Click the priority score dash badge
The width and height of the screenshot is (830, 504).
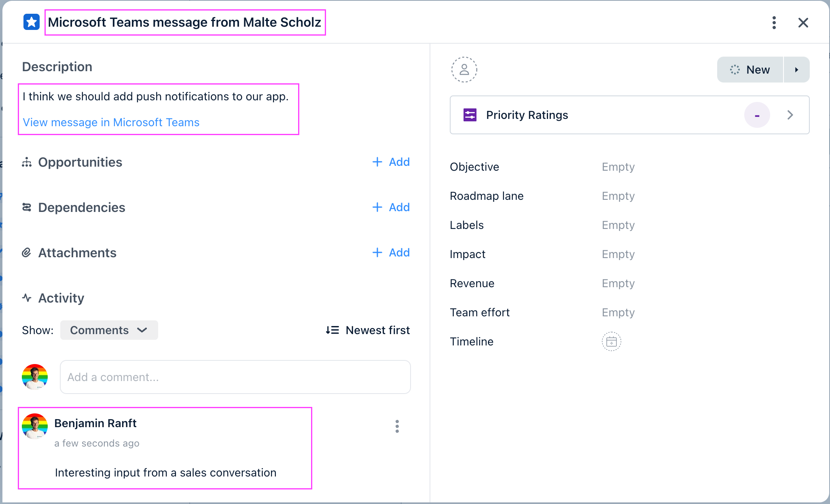coord(757,115)
